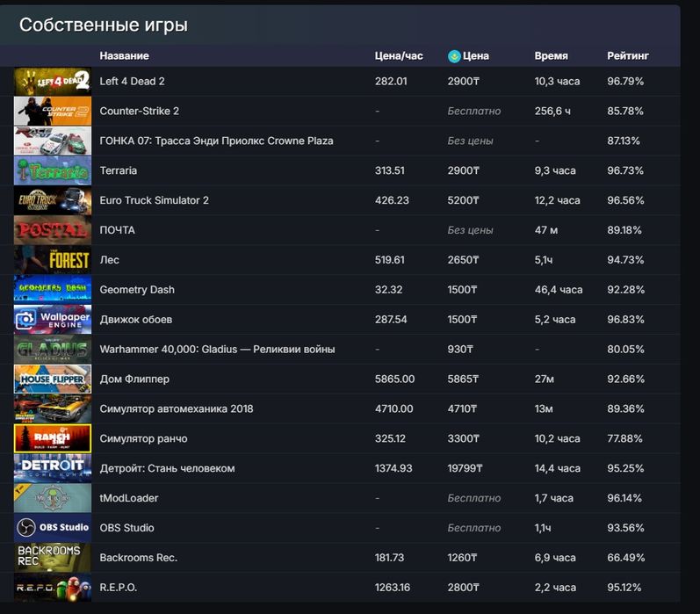This screenshot has height=614, width=700.
Task: Open the Counter-Strike 2 game thumbnail
Action: pos(53,112)
